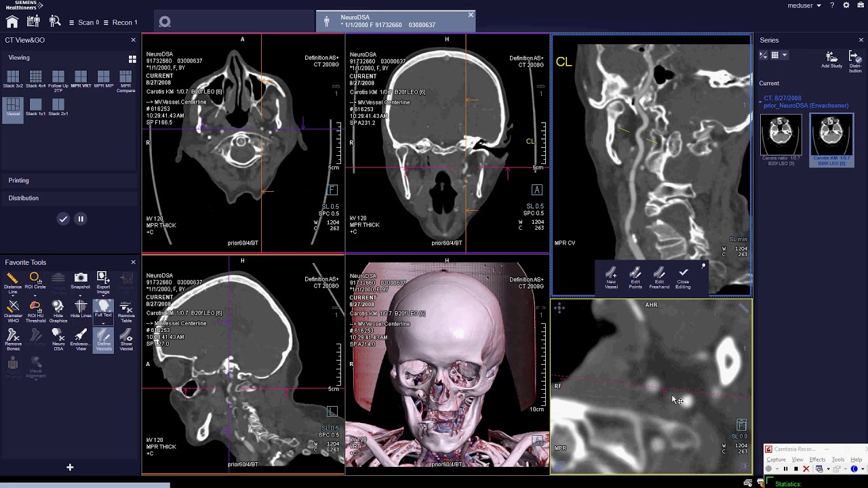Click the Add Study icon
The width and height of the screenshot is (868, 488).
coord(831,60)
